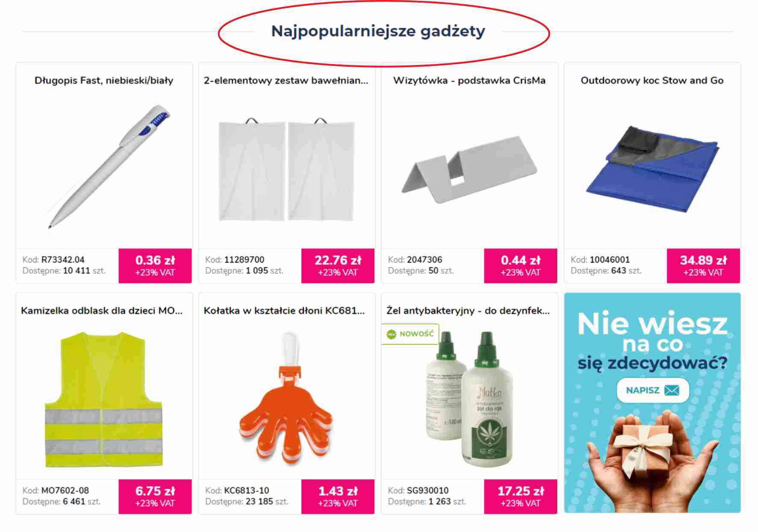The height and width of the screenshot is (532, 758).
Task: Open the blue Stow and Go blanket image
Action: [652, 169]
